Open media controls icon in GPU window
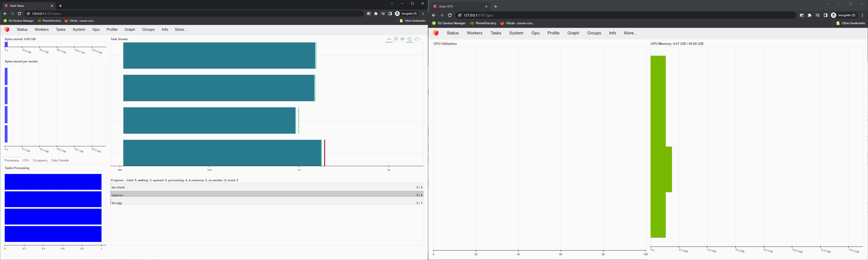Image resolution: width=868 pixels, height=260 pixels. point(817,15)
